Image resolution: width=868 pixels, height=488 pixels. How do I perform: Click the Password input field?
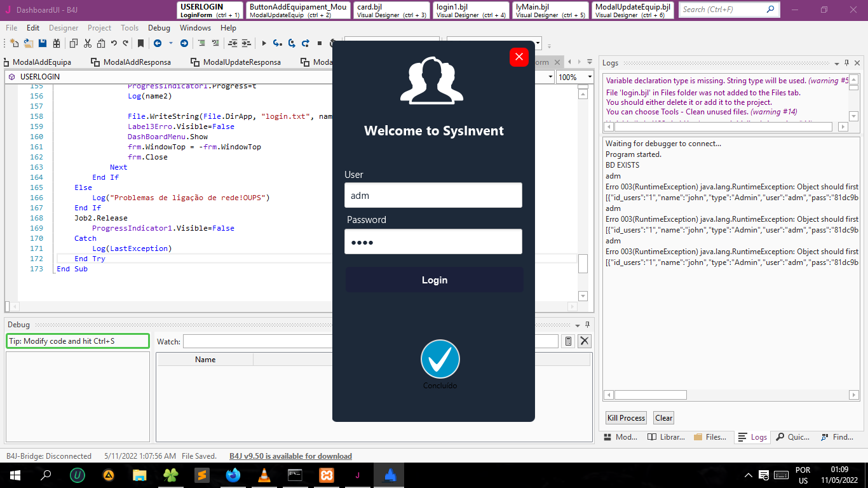(433, 242)
